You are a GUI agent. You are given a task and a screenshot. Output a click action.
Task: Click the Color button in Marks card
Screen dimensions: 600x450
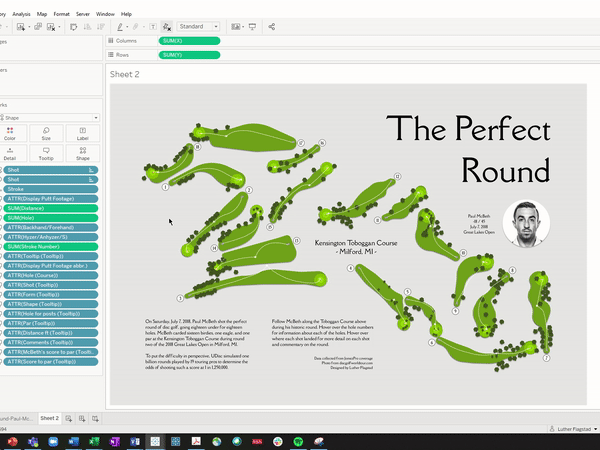[x=10, y=134]
